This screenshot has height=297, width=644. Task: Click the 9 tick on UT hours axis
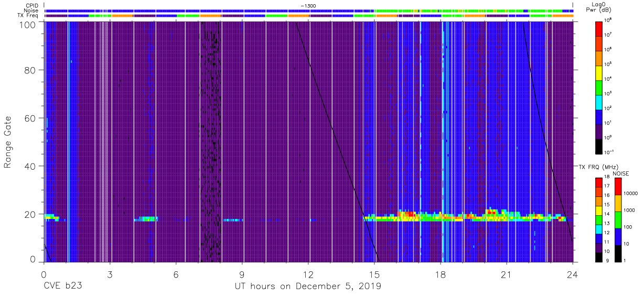point(242,274)
